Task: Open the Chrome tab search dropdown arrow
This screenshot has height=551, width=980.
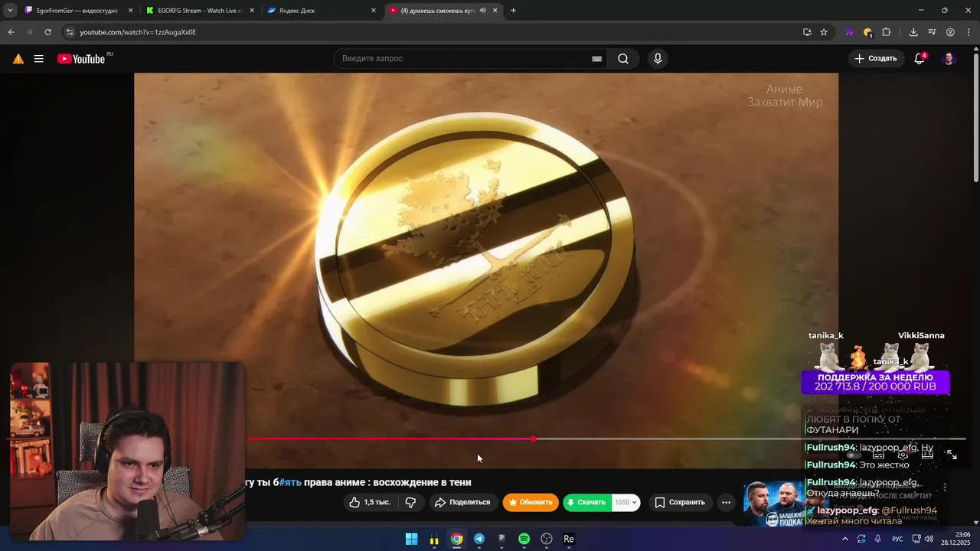Action: (x=10, y=11)
